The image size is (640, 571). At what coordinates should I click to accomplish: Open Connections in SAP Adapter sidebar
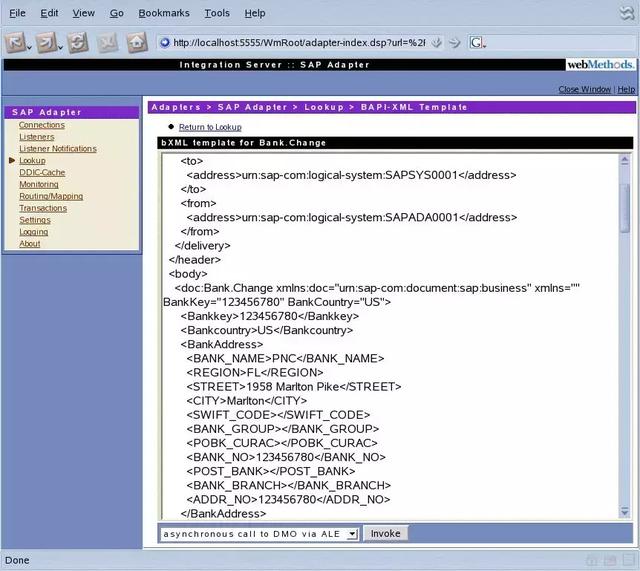pos(42,125)
